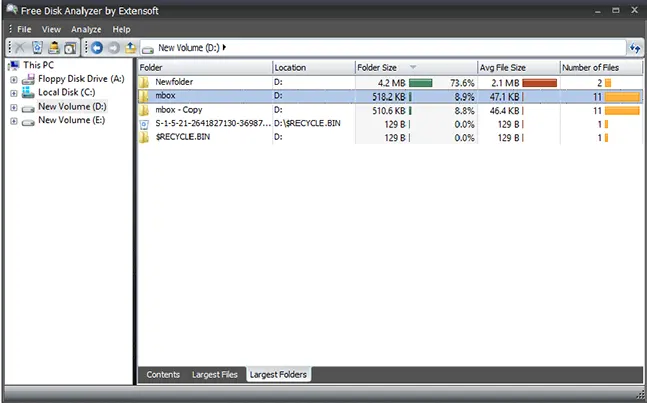Image resolution: width=647 pixels, height=403 pixels.
Task: Click the Folder Size sort arrow
Action: tap(413, 67)
